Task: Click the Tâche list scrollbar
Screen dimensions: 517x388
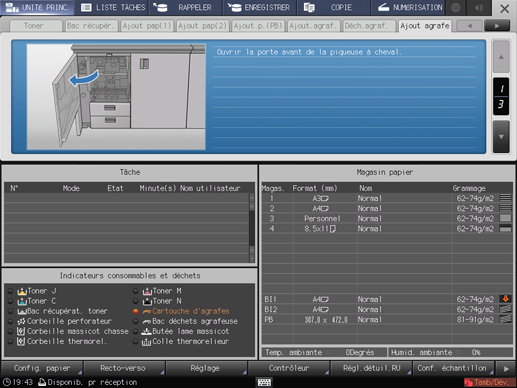Action: click(252, 228)
